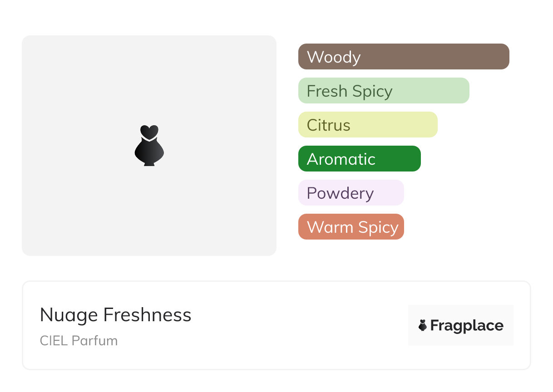Click the word "Powdery" label text

(x=340, y=193)
